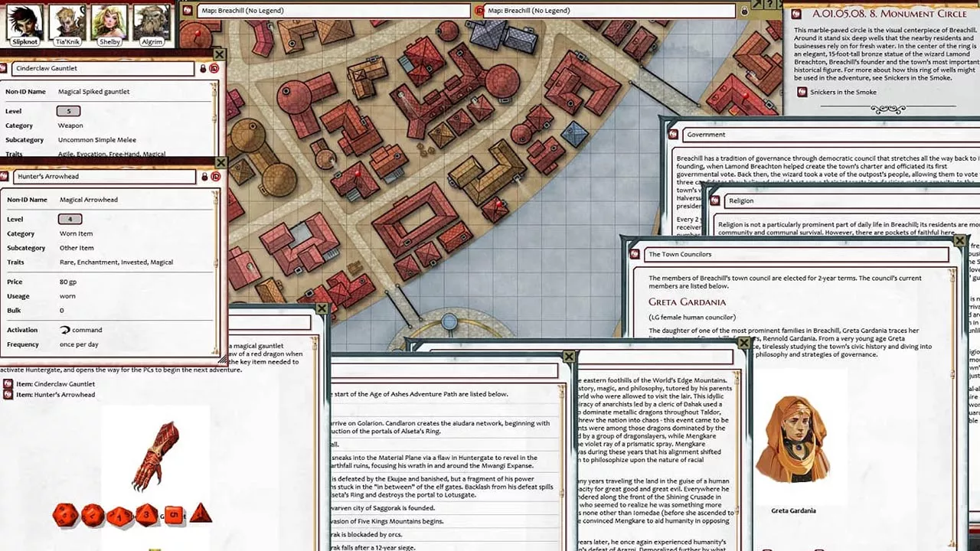
Task: Open the Item: Cinderclaw Gauntlet link
Action: 8,384
